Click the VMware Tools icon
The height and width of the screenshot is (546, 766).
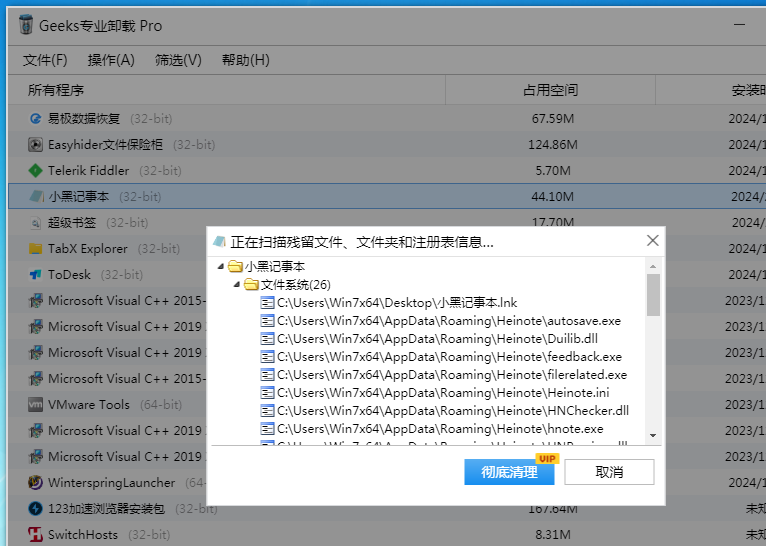click(36, 404)
